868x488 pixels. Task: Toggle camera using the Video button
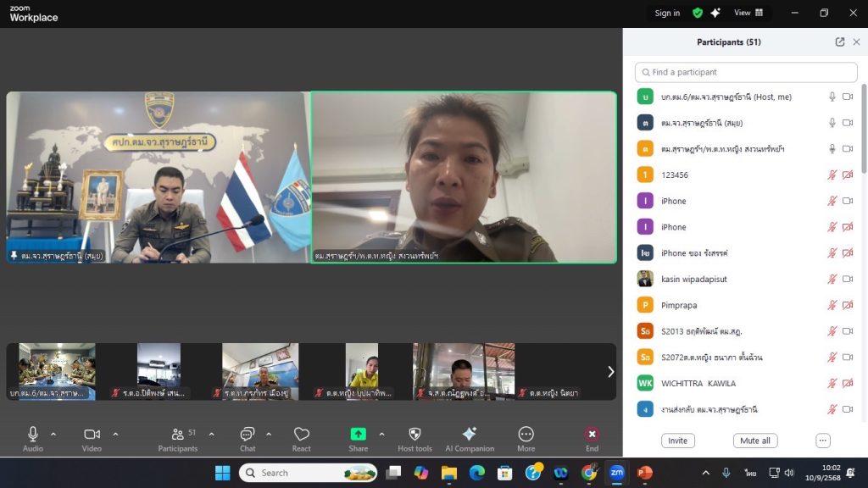pos(92,435)
